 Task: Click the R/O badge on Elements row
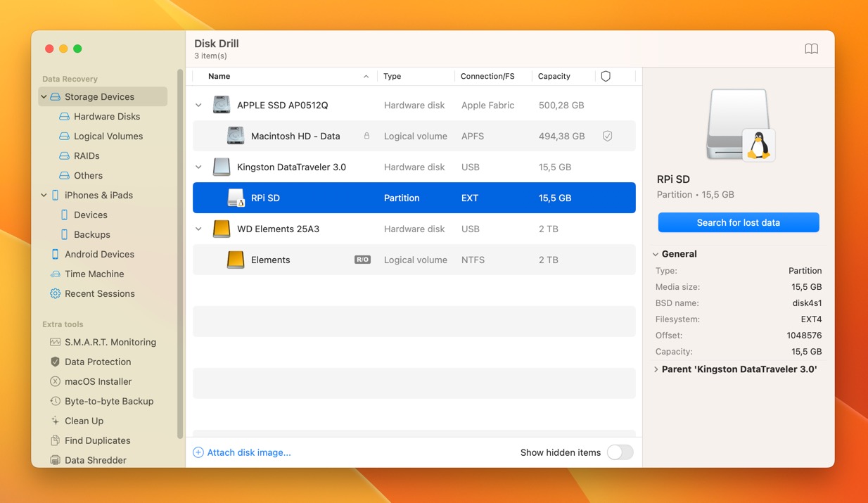(362, 260)
